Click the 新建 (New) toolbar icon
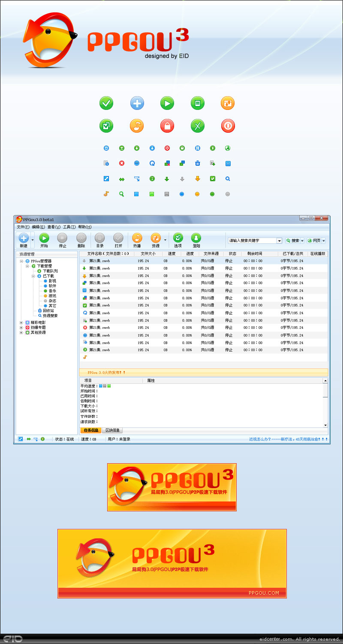This screenshot has width=343, height=644. click(24, 237)
